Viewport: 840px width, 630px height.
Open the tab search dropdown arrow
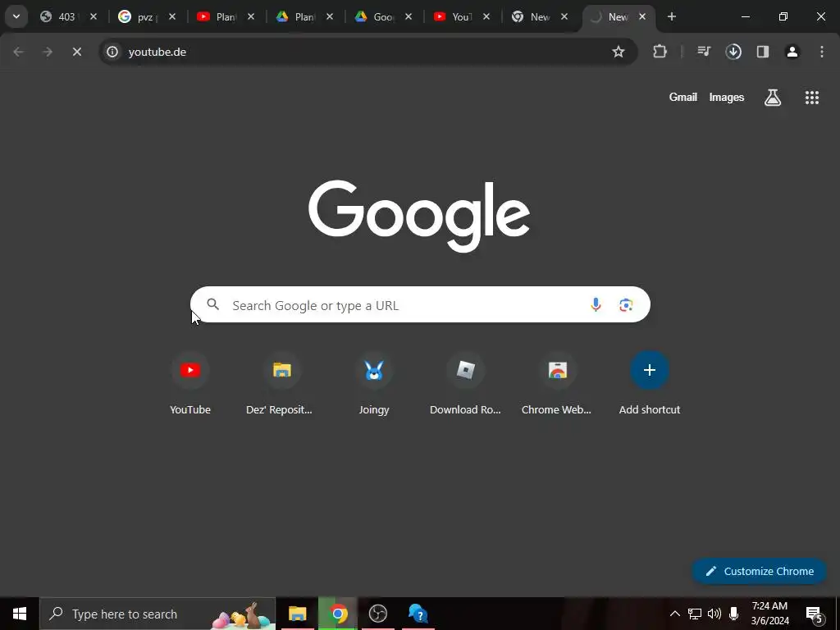coord(16,16)
